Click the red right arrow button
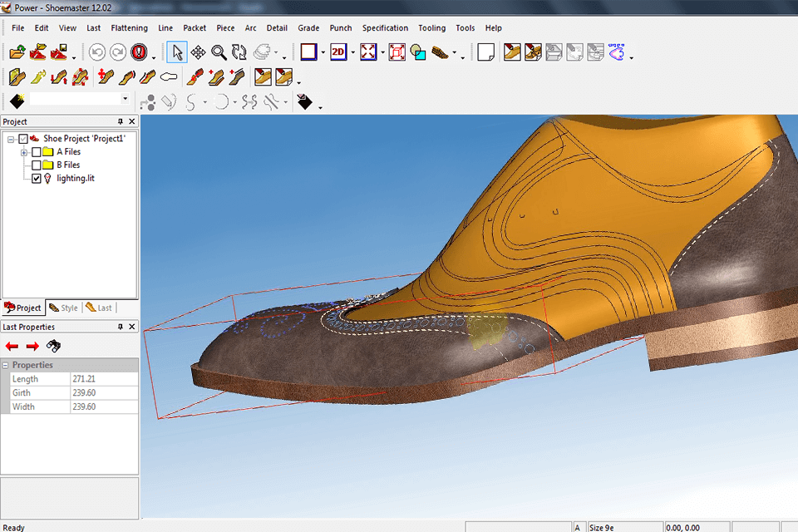Image resolution: width=798 pixels, height=532 pixels. coord(32,346)
